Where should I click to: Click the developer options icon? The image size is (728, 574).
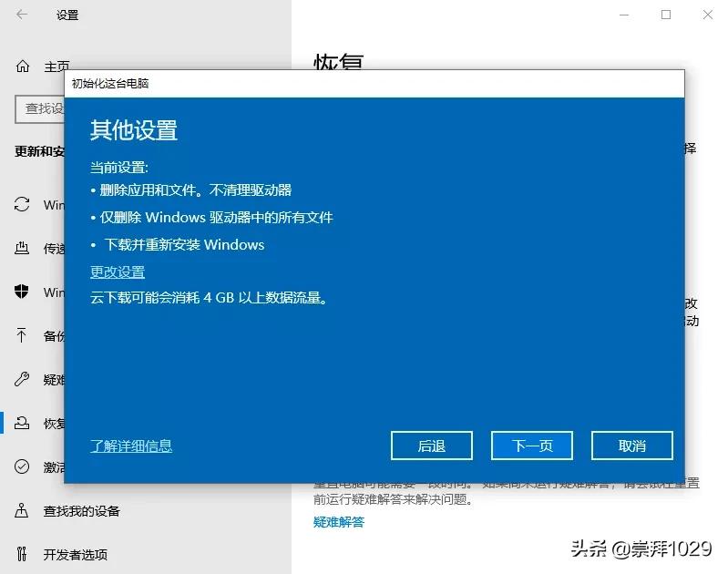point(21,554)
